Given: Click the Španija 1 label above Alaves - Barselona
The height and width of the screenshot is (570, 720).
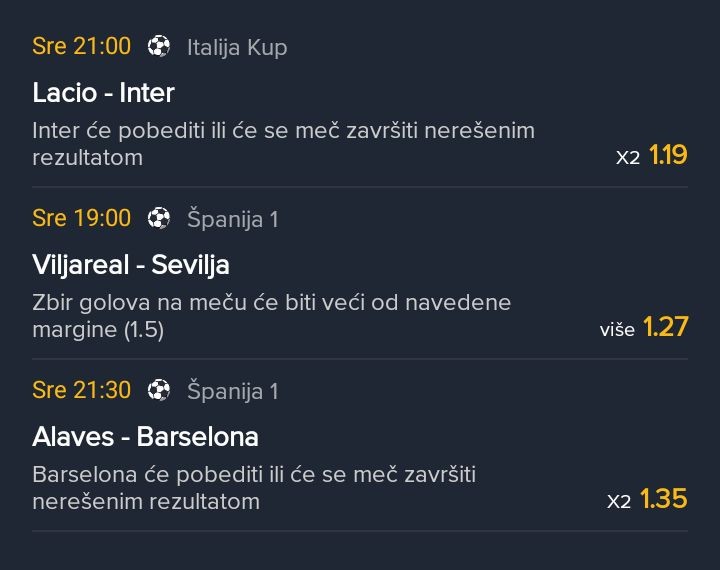Looking at the screenshot, I should click(232, 391).
